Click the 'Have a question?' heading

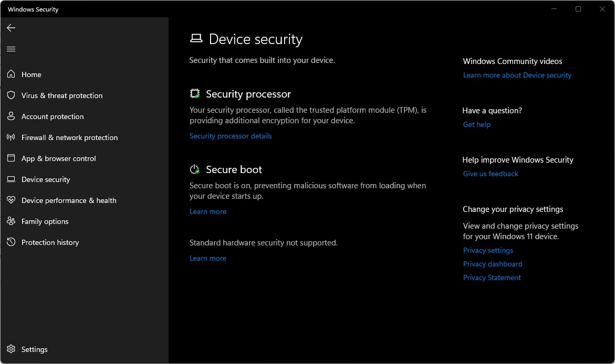tap(492, 111)
